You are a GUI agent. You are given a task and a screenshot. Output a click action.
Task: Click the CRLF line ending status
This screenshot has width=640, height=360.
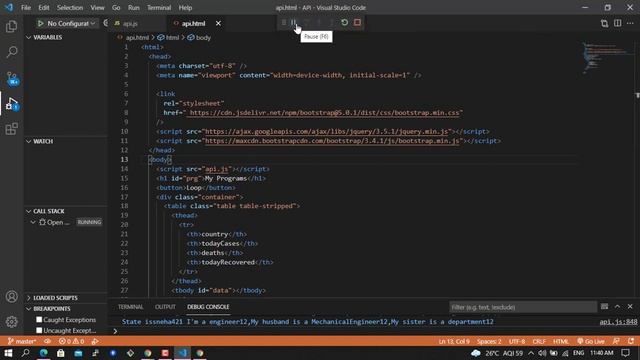point(539,341)
